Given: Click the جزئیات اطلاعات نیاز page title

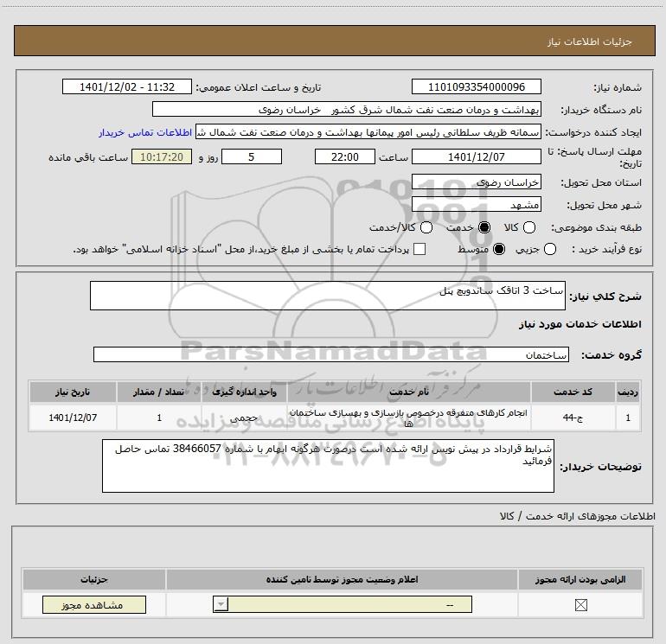Looking at the screenshot, I should point(590,41).
